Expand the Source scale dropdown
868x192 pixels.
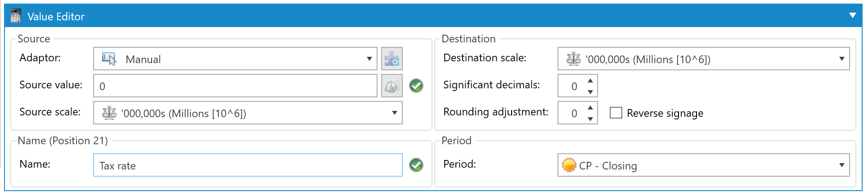(248, 113)
